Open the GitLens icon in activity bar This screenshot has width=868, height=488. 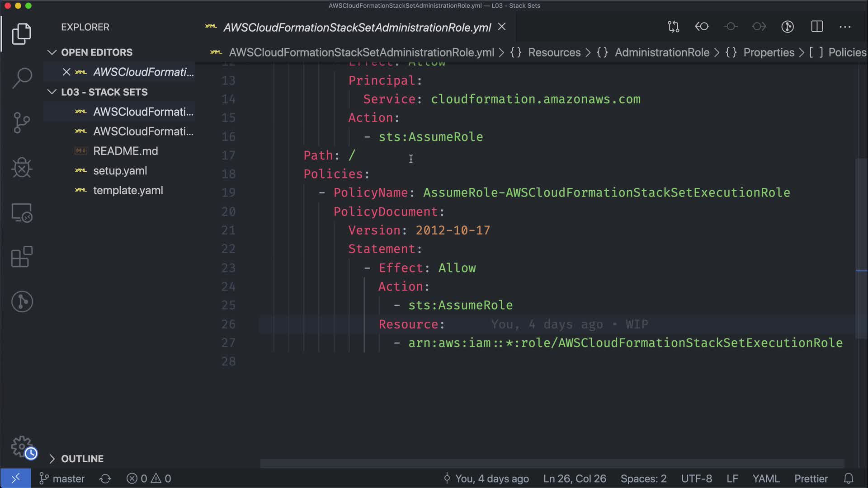pos(22,301)
